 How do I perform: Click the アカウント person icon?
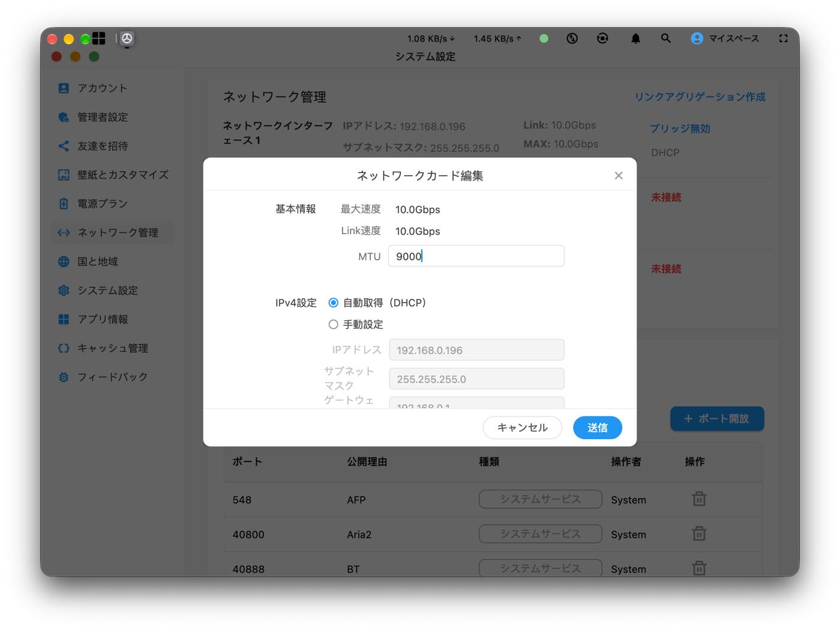[x=64, y=88]
